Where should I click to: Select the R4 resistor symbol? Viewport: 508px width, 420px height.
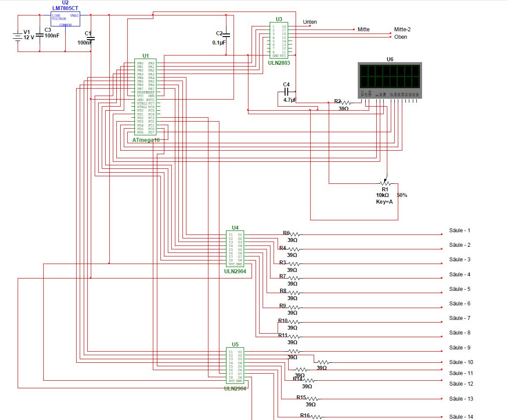[294, 249]
